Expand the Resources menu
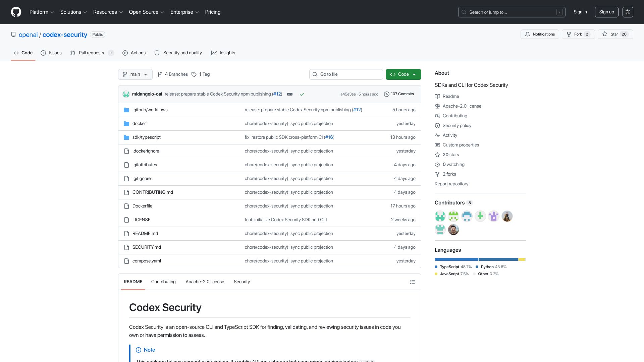 [x=108, y=12]
